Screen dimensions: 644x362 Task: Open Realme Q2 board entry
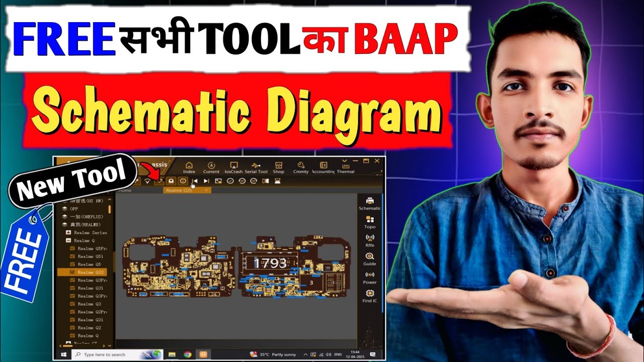click(86, 328)
